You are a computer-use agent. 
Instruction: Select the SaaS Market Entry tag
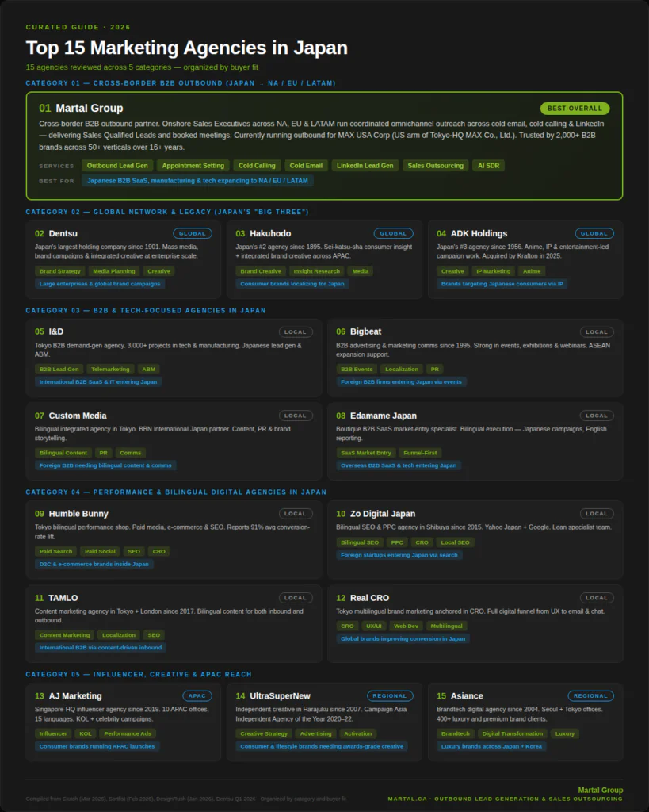[366, 453]
